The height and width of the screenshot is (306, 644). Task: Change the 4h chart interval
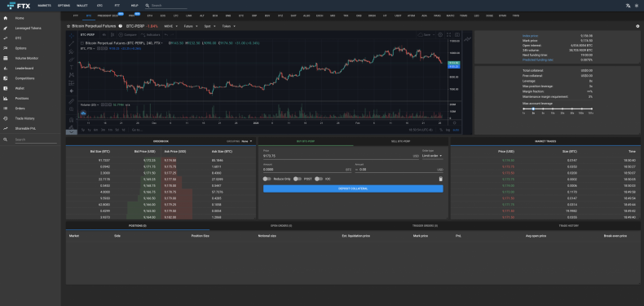pos(104,35)
